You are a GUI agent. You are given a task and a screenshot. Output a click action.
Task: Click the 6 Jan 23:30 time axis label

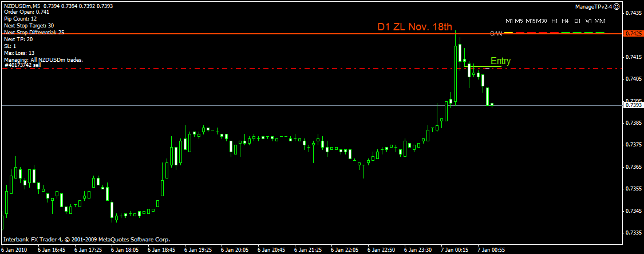[418, 249]
